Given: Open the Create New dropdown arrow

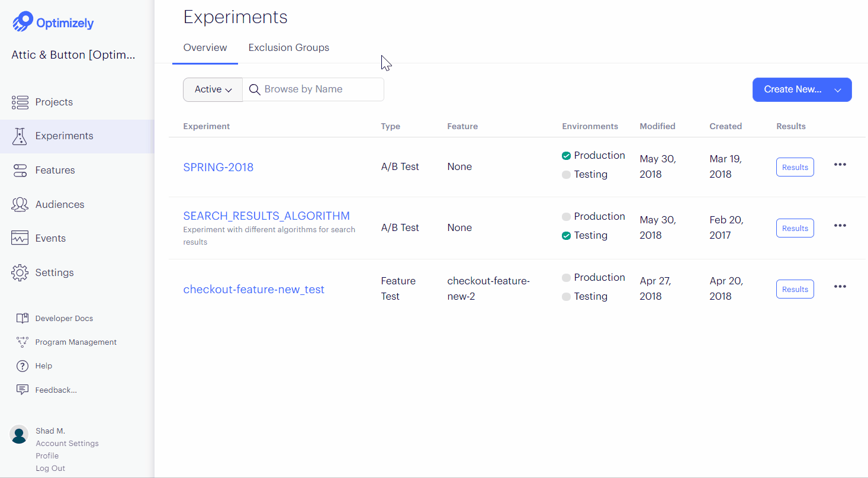Looking at the screenshot, I should (838, 90).
